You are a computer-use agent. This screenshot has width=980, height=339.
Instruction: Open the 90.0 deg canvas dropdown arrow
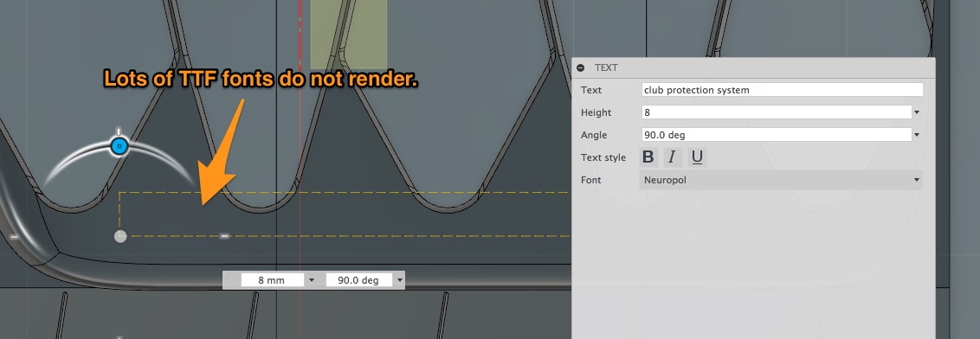pos(399,280)
